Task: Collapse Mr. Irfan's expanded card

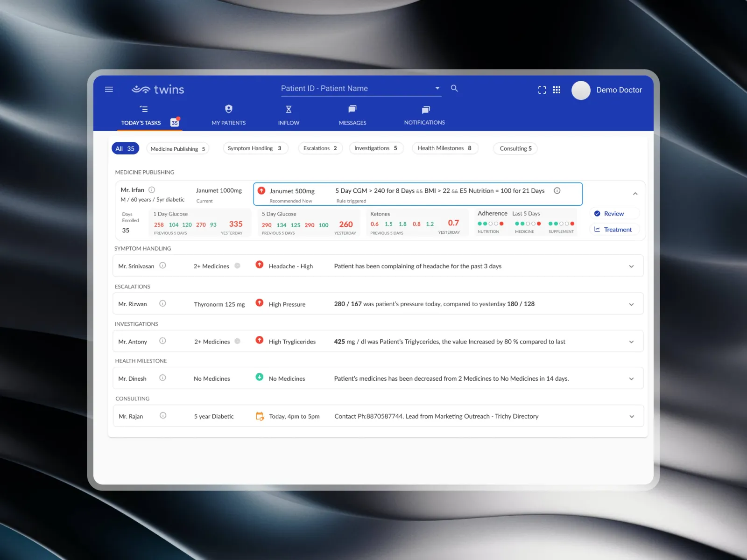Action: (635, 194)
